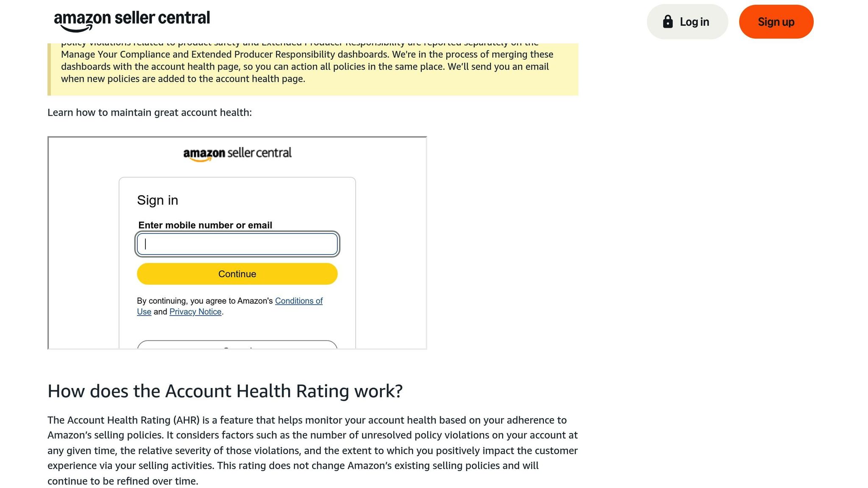The height and width of the screenshot is (488, 868).
Task: Open the Conditions of Use link
Action: pyautogui.click(x=299, y=301)
